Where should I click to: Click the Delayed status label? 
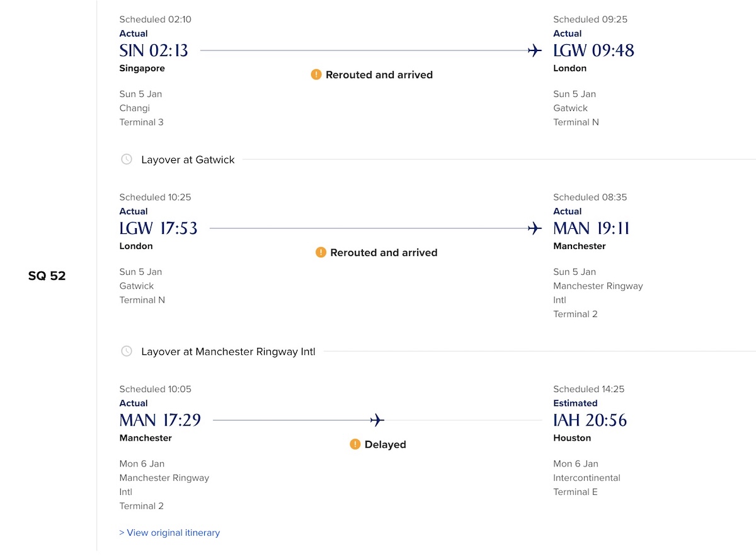(x=386, y=444)
